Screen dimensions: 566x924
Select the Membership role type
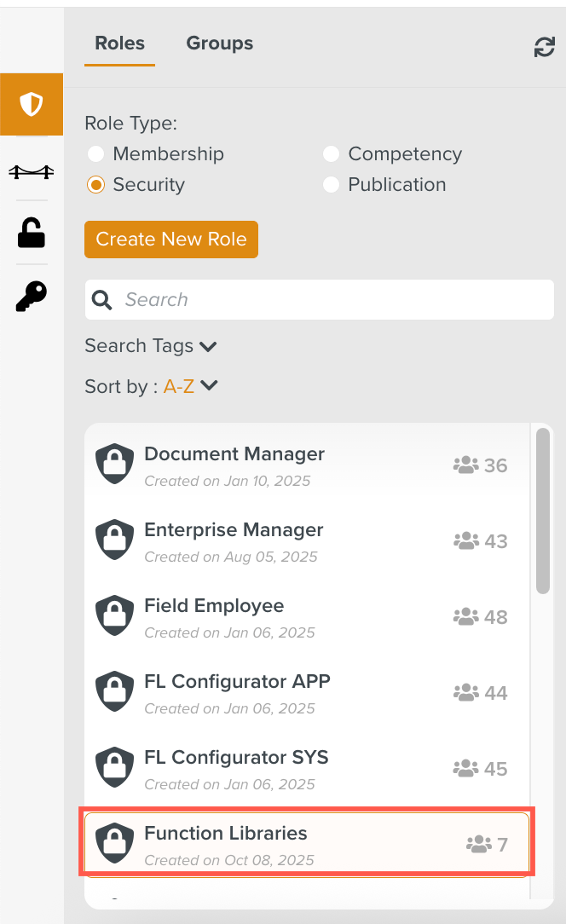pos(95,153)
